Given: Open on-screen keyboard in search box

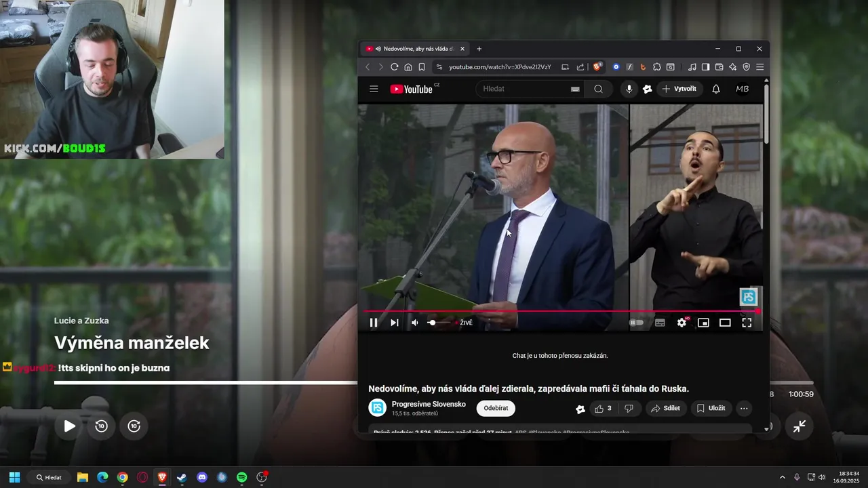Looking at the screenshot, I should coord(575,89).
